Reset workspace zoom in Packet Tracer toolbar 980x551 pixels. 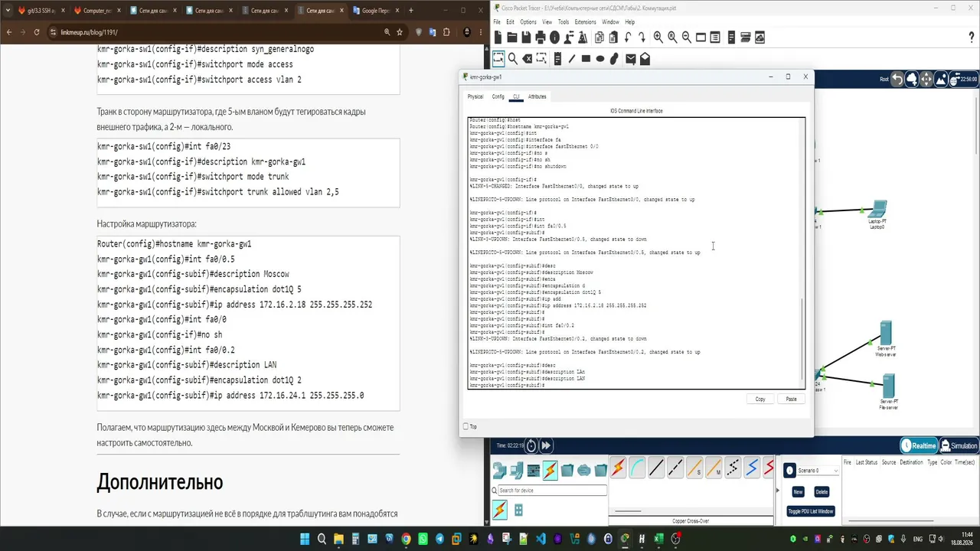672,37
